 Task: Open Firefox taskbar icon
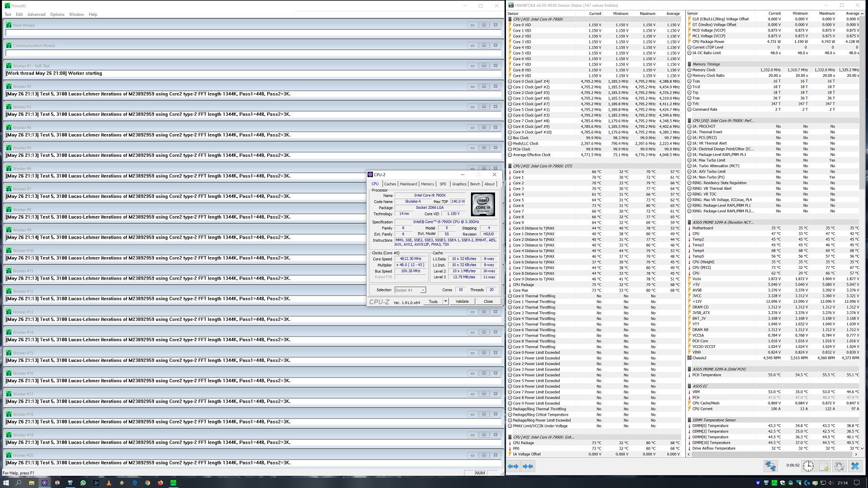pyautogui.click(x=160, y=483)
